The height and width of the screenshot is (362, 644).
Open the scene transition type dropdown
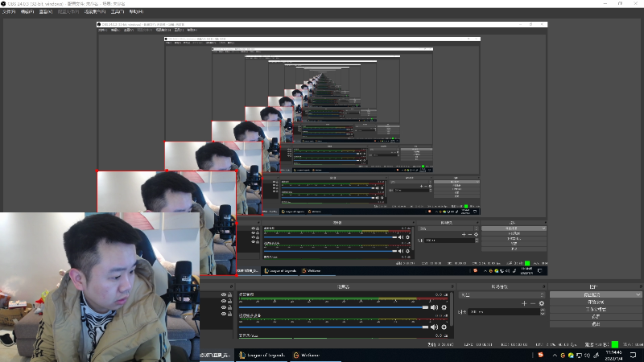pyautogui.click(x=502, y=294)
